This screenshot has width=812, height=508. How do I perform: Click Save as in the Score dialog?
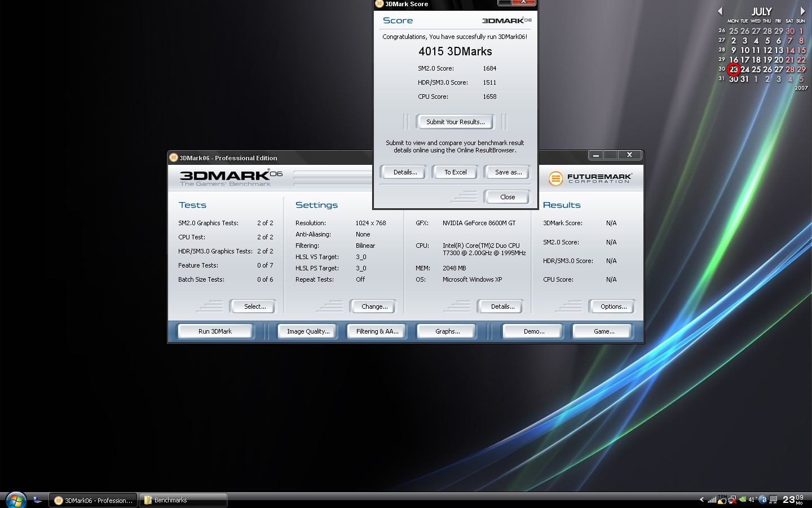tap(507, 172)
